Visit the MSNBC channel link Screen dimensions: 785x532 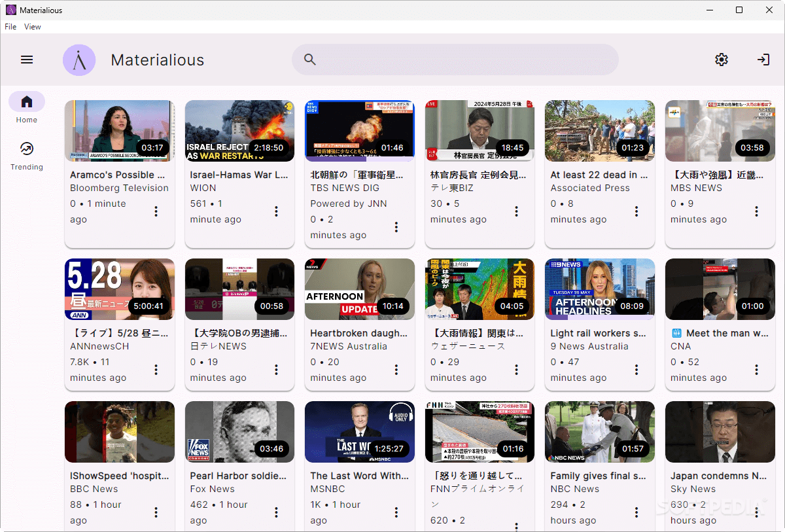click(x=327, y=489)
